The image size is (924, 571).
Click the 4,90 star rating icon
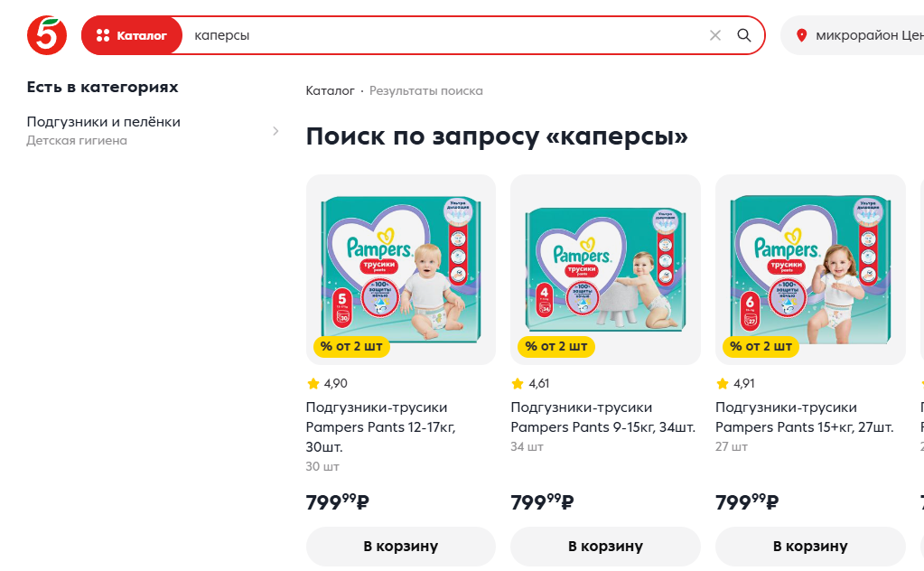click(x=313, y=384)
